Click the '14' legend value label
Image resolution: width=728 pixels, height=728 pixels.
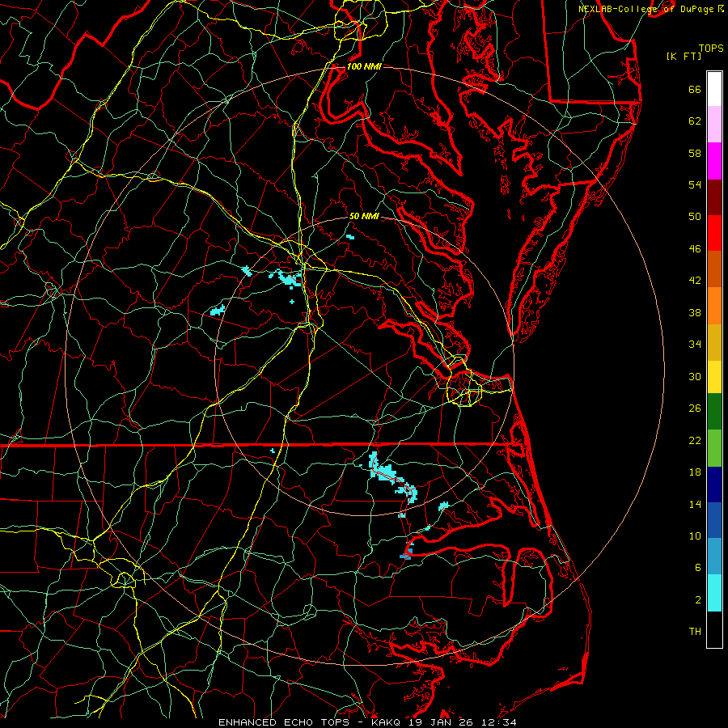pyautogui.click(x=695, y=504)
